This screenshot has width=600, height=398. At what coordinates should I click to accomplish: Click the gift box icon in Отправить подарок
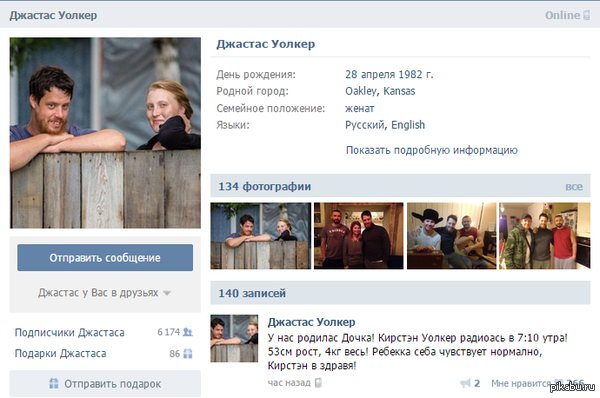[x=54, y=383]
